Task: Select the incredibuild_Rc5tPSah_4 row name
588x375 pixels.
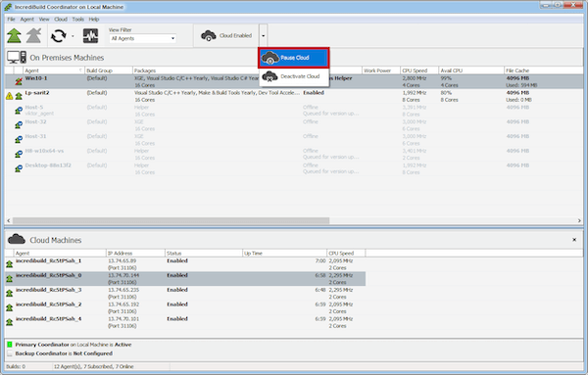Action: click(48, 319)
